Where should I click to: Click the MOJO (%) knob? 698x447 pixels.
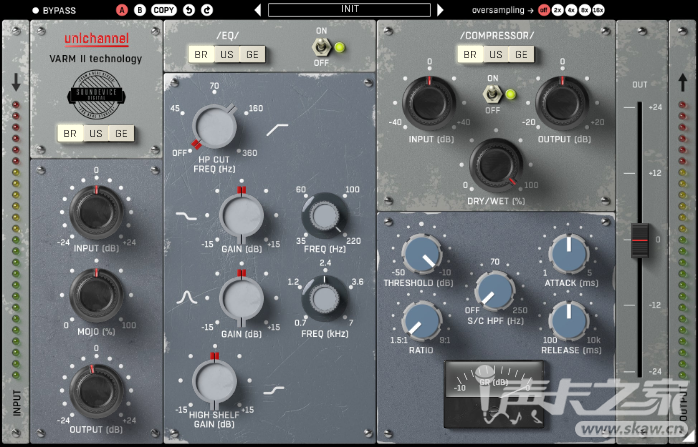click(96, 294)
